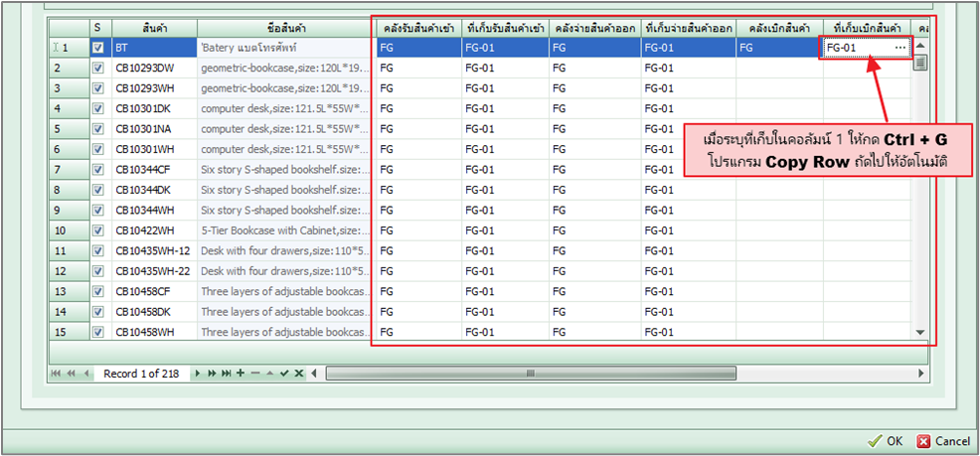
Task: Click the next record arrow
Action: click(x=199, y=374)
